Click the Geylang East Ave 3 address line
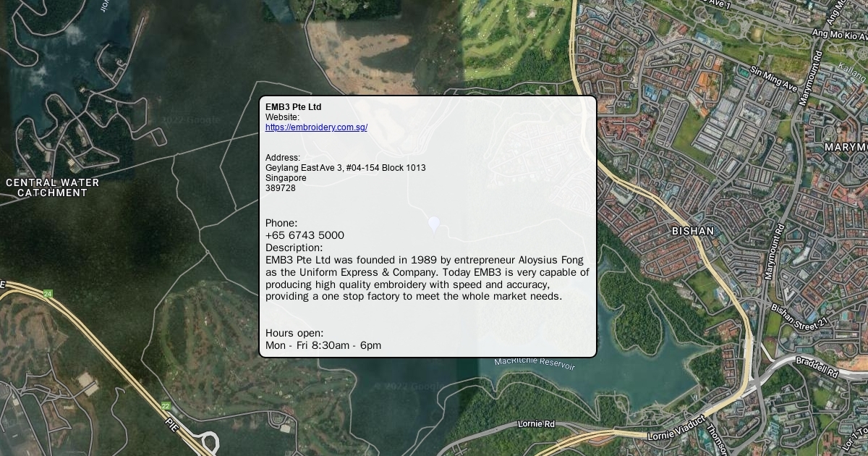 [345, 168]
